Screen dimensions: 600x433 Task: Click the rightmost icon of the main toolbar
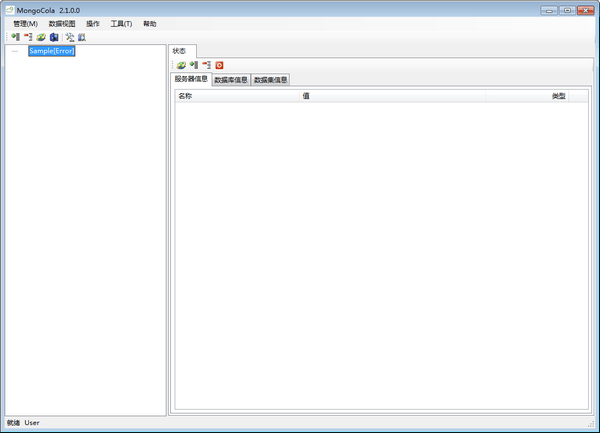coord(82,37)
